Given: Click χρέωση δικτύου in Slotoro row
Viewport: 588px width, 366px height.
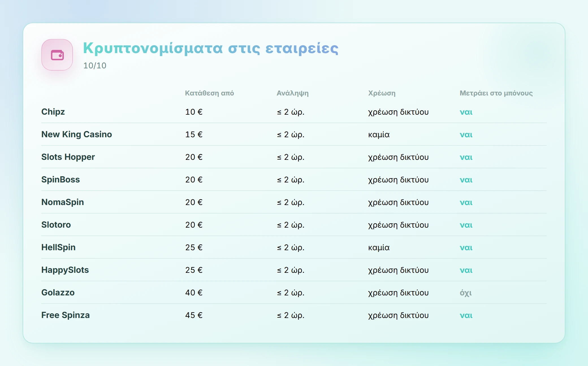Looking at the screenshot, I should (398, 225).
